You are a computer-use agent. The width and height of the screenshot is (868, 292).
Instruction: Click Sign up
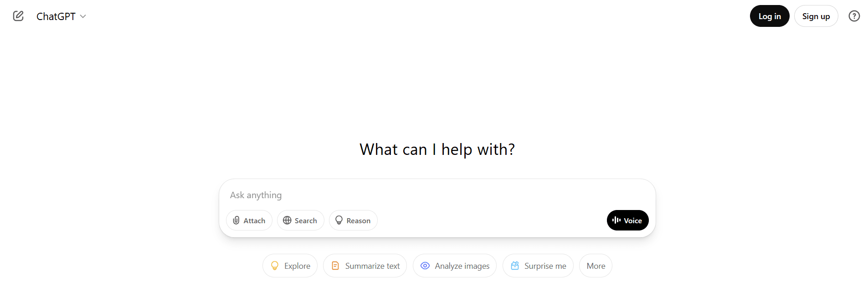coord(816,15)
